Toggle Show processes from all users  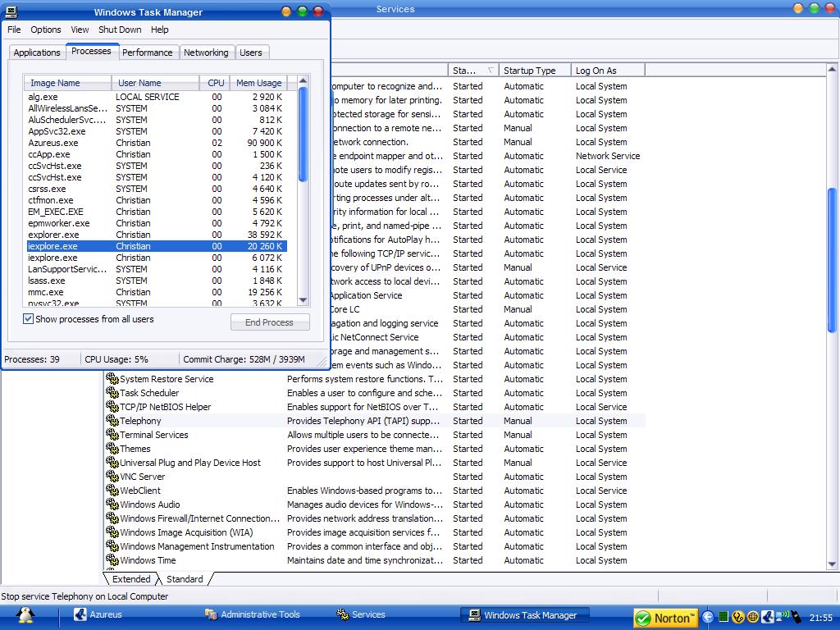click(x=29, y=319)
